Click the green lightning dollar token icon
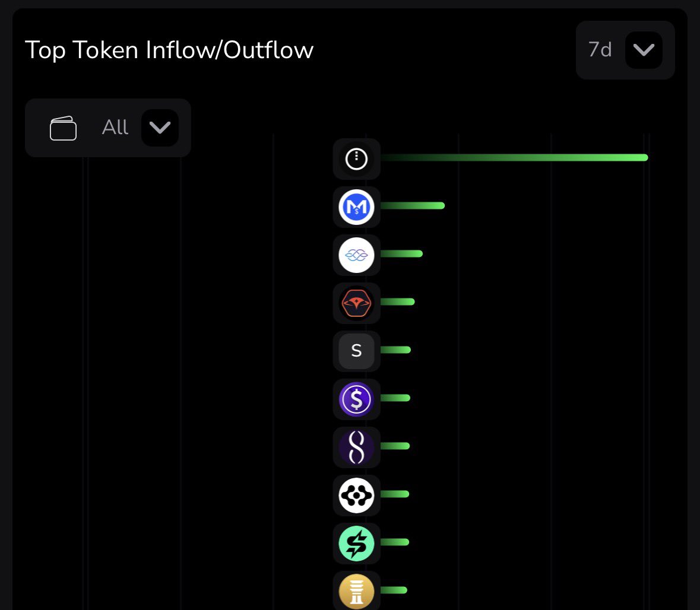 pyautogui.click(x=356, y=543)
